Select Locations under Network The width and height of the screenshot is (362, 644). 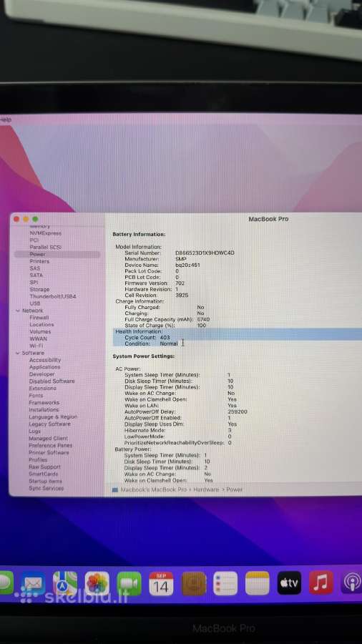tap(41, 324)
